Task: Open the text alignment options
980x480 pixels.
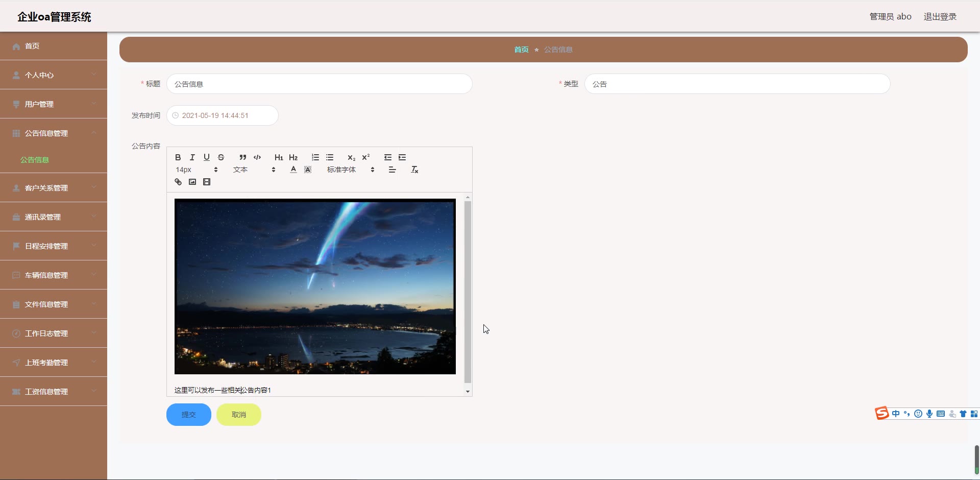Action: [x=392, y=170]
